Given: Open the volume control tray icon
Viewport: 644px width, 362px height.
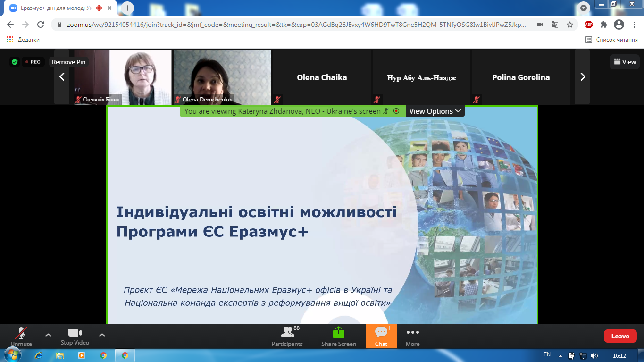Looking at the screenshot, I should point(594,355).
